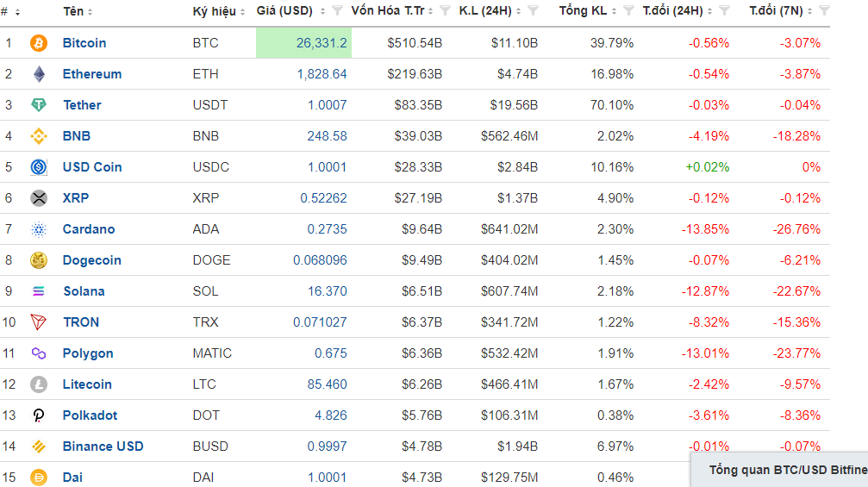This screenshot has height=487, width=868.
Task: Click the highlighted Bitcoin price cell
Action: coord(303,42)
